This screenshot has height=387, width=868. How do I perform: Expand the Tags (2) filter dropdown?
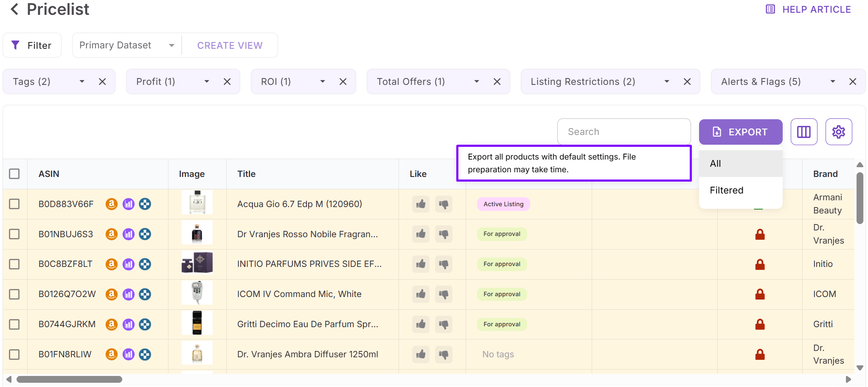(81, 81)
